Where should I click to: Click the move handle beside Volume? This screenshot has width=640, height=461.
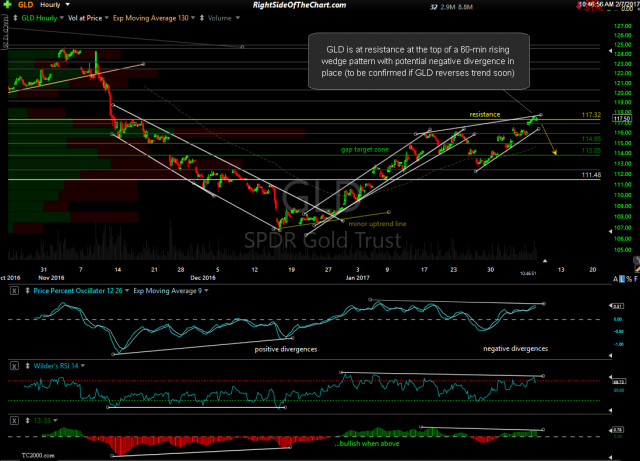pos(202,18)
